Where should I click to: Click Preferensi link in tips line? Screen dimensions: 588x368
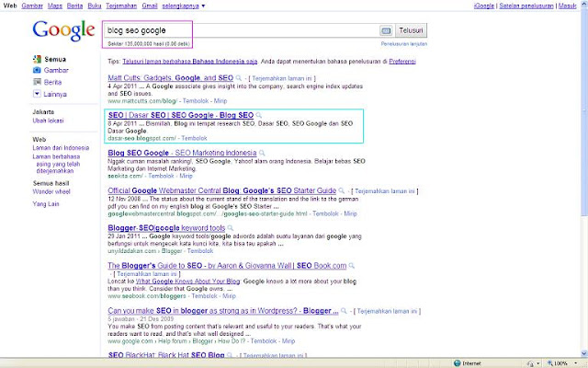click(x=402, y=62)
